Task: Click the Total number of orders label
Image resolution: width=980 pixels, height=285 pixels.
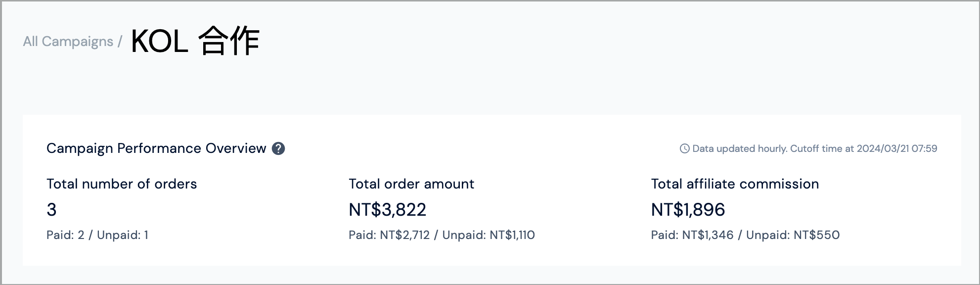Action: (122, 184)
